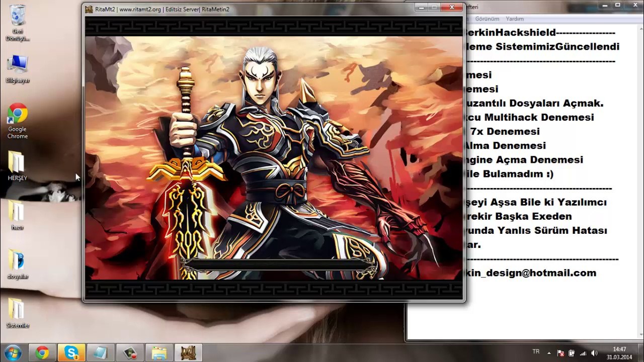The width and height of the screenshot is (644, 362).
Task: Minimize the Notepad window
Action: (x=604, y=5)
